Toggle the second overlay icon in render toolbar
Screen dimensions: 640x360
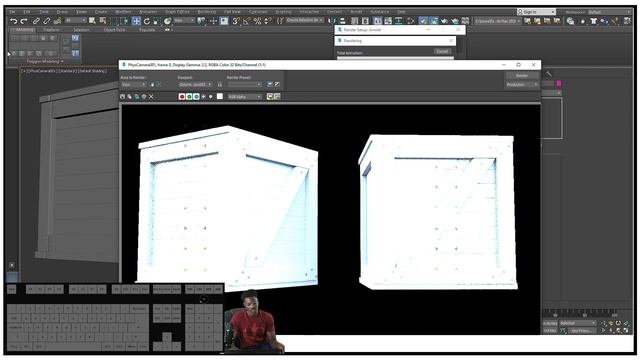click(277, 97)
